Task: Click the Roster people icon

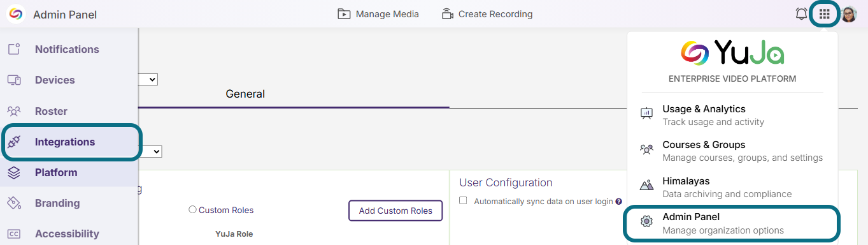Action: point(14,111)
